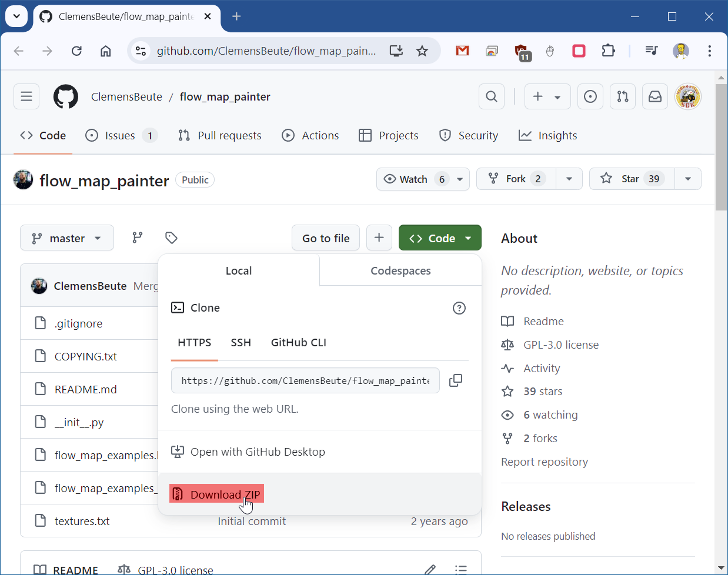Viewport: 728px width, 575px height.
Task: Open the Readme link in About
Action: (544, 321)
